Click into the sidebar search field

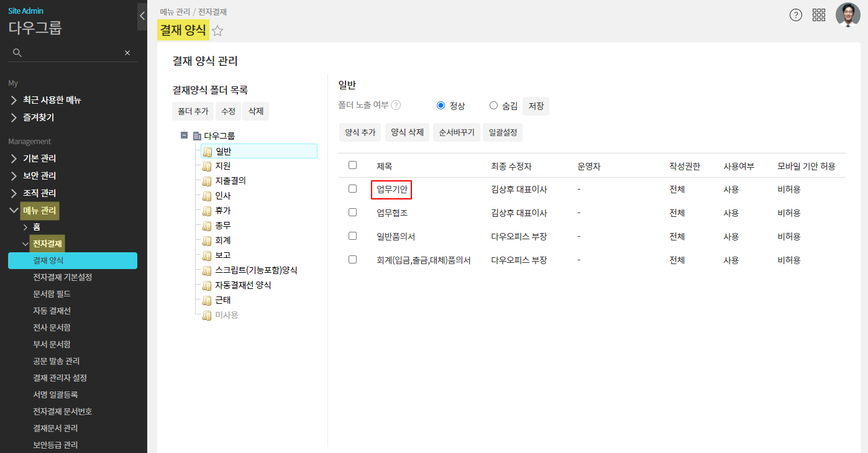point(71,53)
